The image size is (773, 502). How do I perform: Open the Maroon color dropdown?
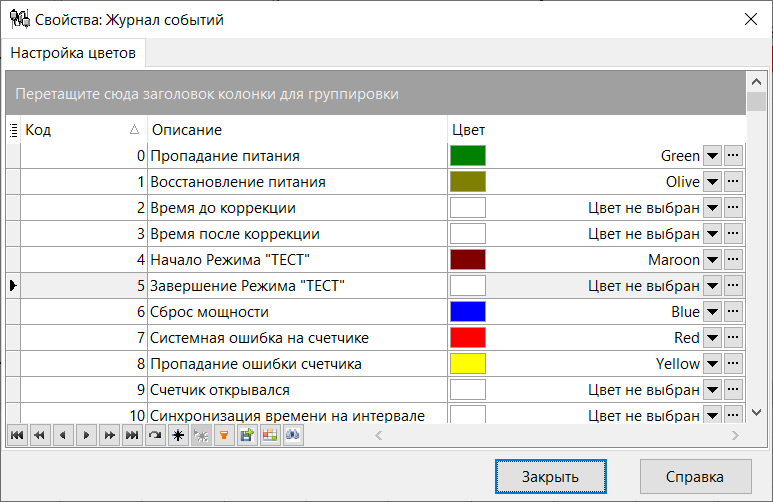[x=712, y=260]
